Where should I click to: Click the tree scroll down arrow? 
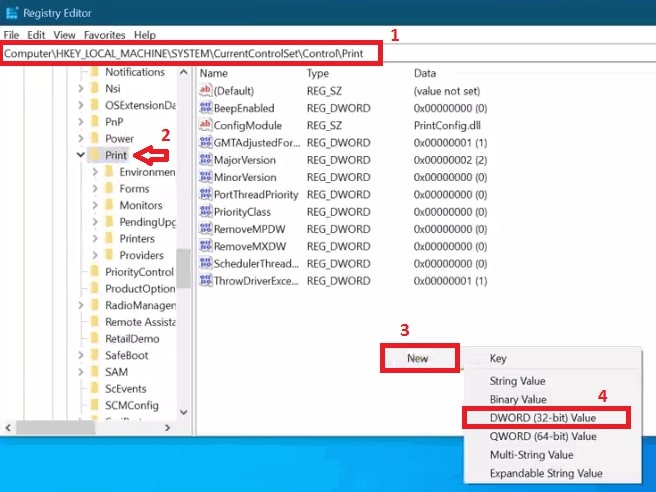click(x=183, y=412)
